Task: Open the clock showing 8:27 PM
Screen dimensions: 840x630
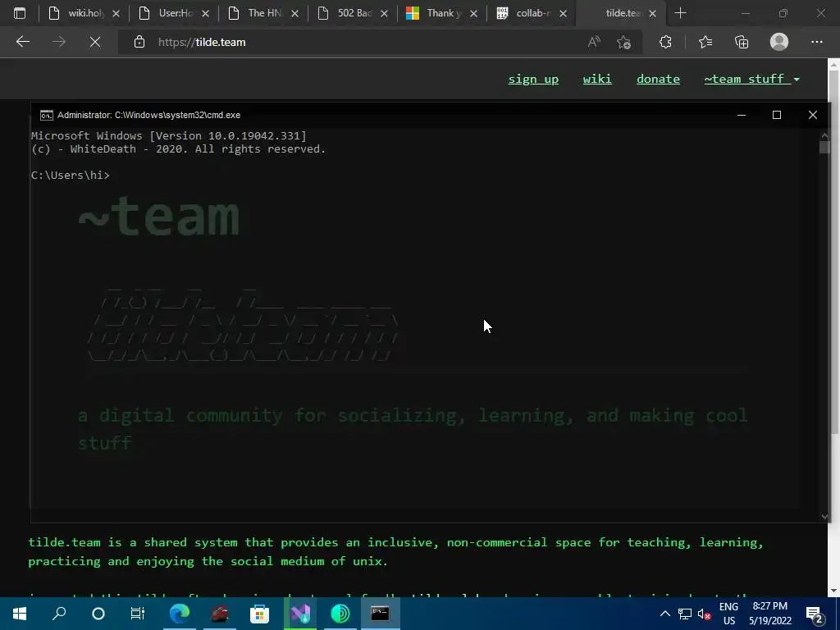Action: [769, 614]
